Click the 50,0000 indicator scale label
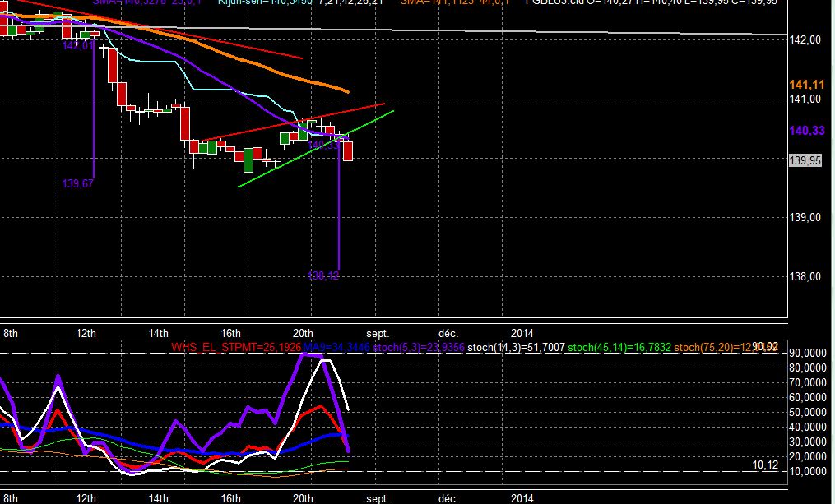 (x=808, y=413)
